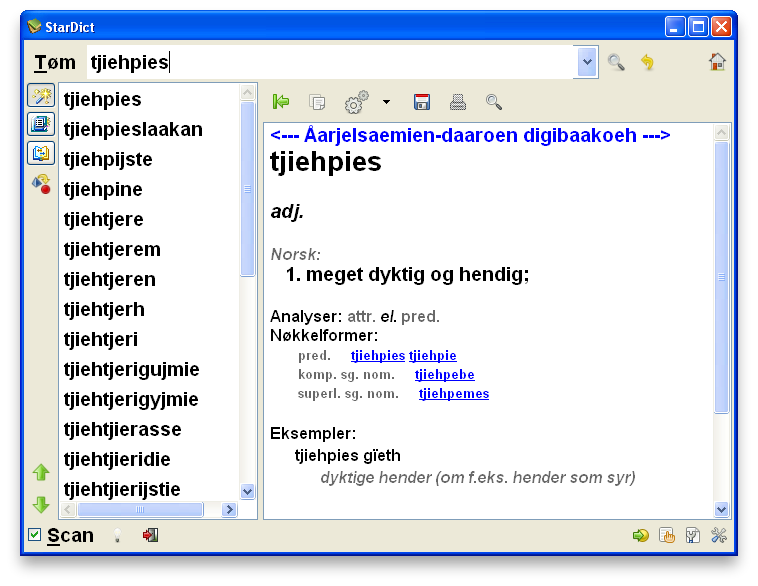Select tjiehpieslaakan in the word list
The width and height of the screenshot is (758, 586).
pos(150,129)
